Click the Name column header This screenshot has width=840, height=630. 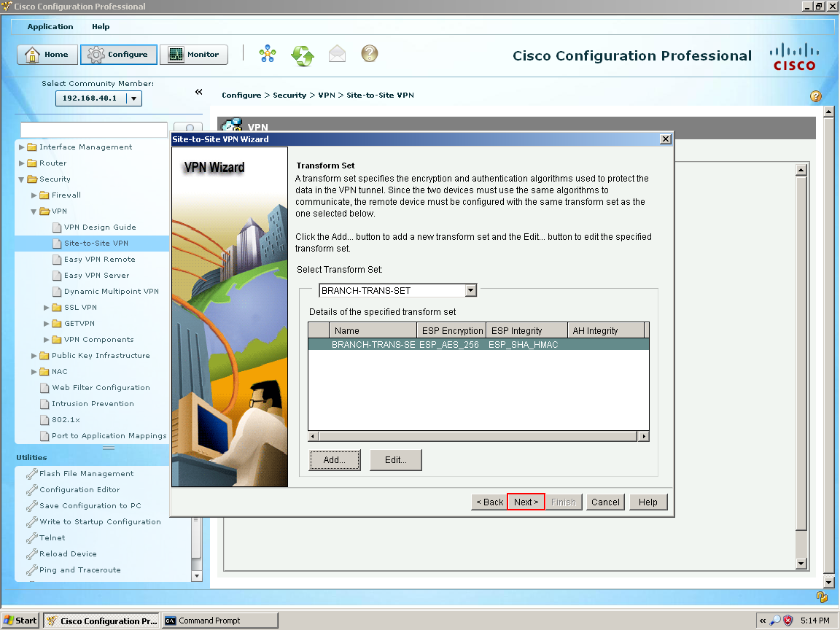point(373,330)
